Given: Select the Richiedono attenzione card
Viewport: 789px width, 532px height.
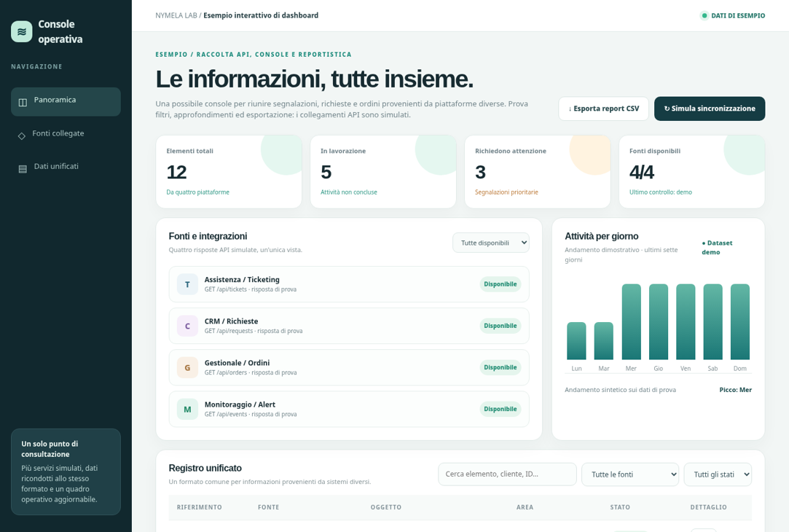Looking at the screenshot, I should (x=538, y=172).
